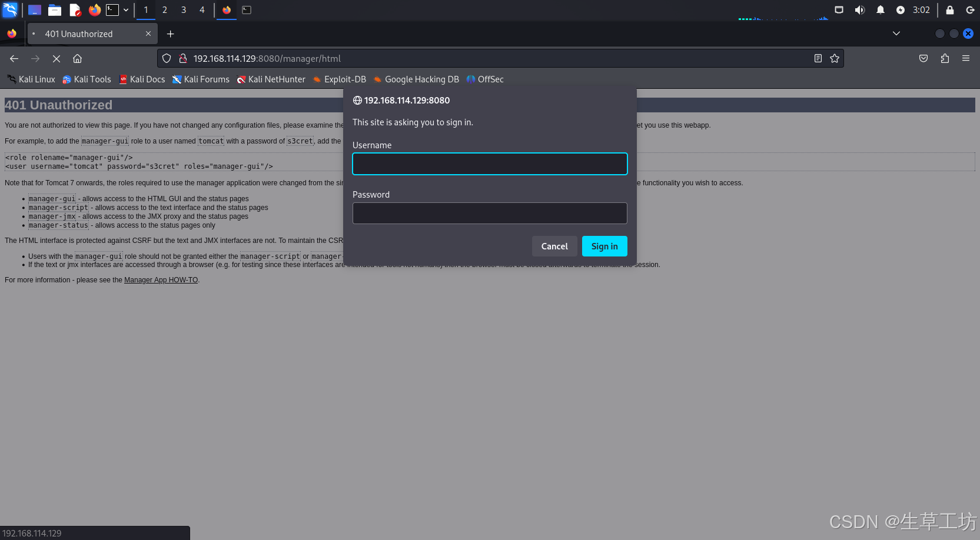
Task: Click the HTTP warning padlock in address bar
Action: (x=183, y=58)
